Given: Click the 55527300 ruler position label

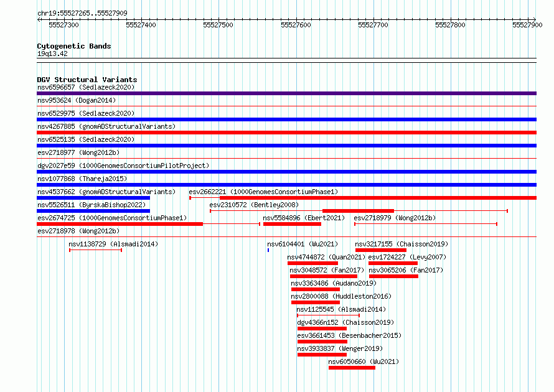Looking at the screenshot, I should coord(63,25).
